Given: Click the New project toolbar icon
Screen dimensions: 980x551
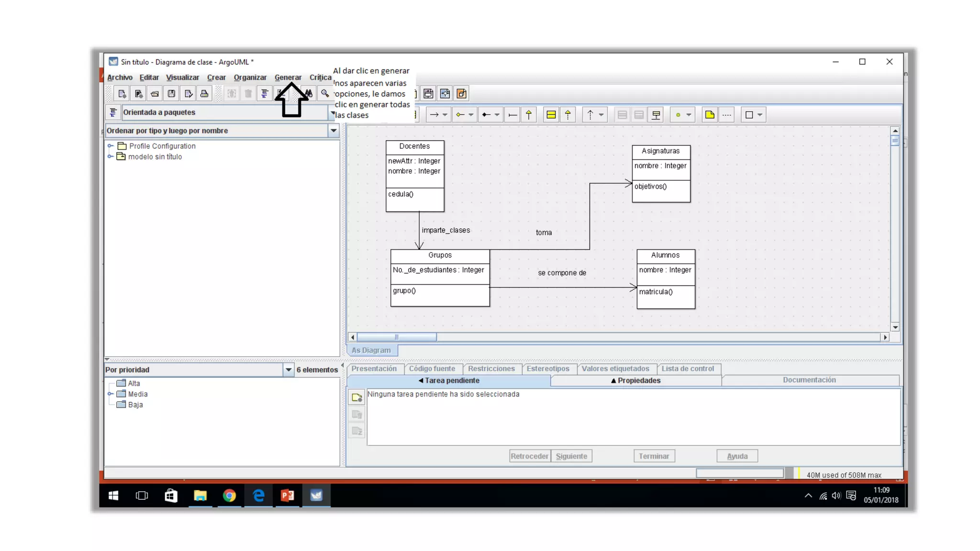Looking at the screenshot, I should pos(122,94).
